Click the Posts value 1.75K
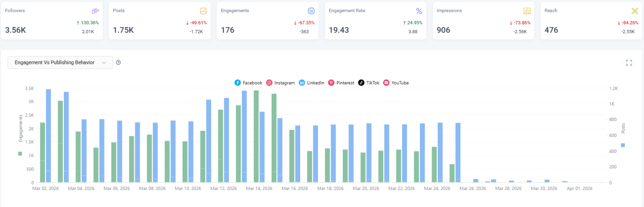The width and height of the screenshot is (644, 207). click(x=123, y=30)
